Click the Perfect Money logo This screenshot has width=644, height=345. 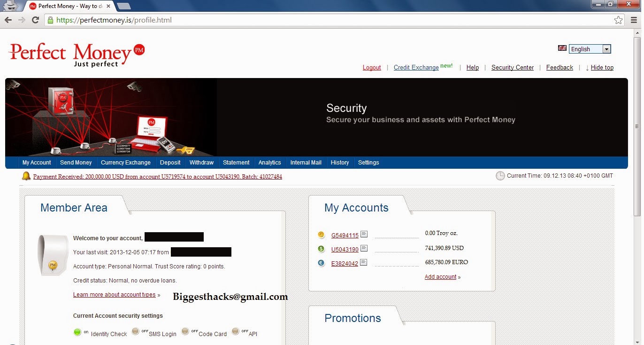pyautogui.click(x=77, y=55)
